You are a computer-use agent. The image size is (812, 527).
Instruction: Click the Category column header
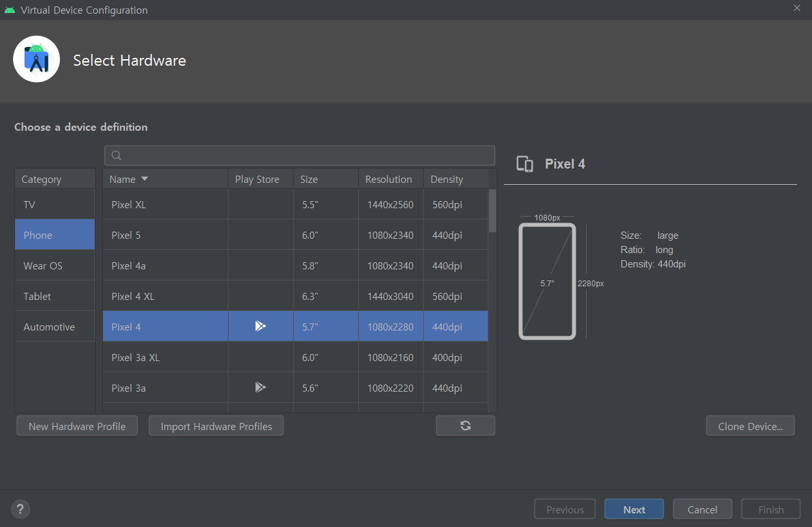point(55,179)
